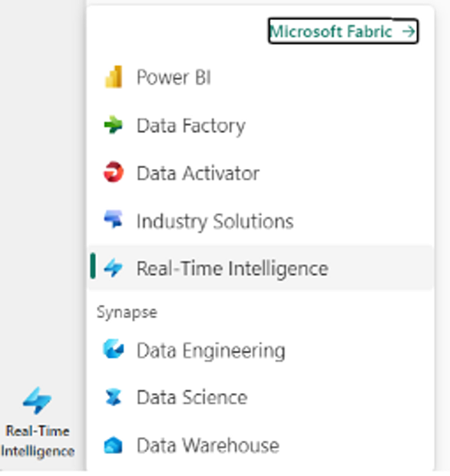
Task: Click the red Data Activator icon
Action: pos(113,172)
